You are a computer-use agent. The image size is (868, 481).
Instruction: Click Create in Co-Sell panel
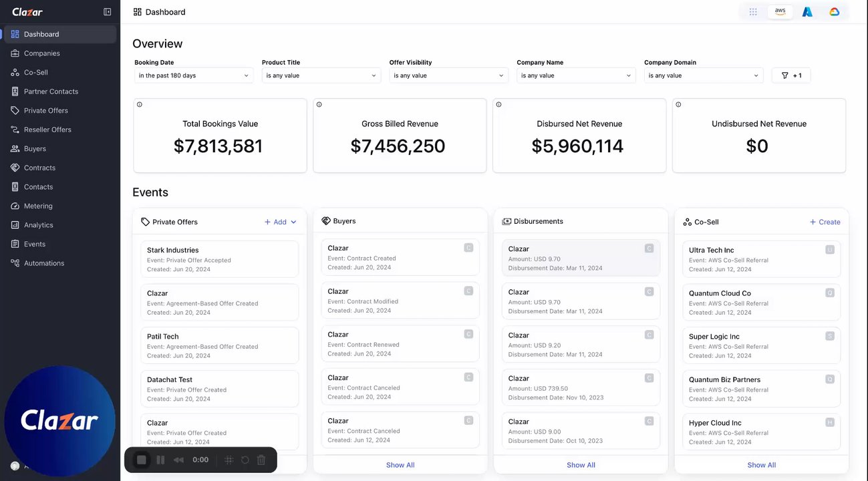coord(825,222)
